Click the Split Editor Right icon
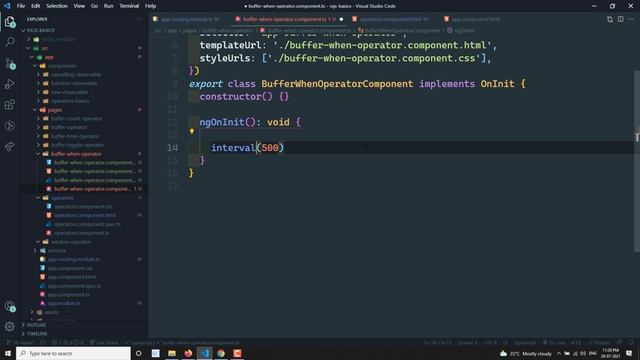 [620, 19]
